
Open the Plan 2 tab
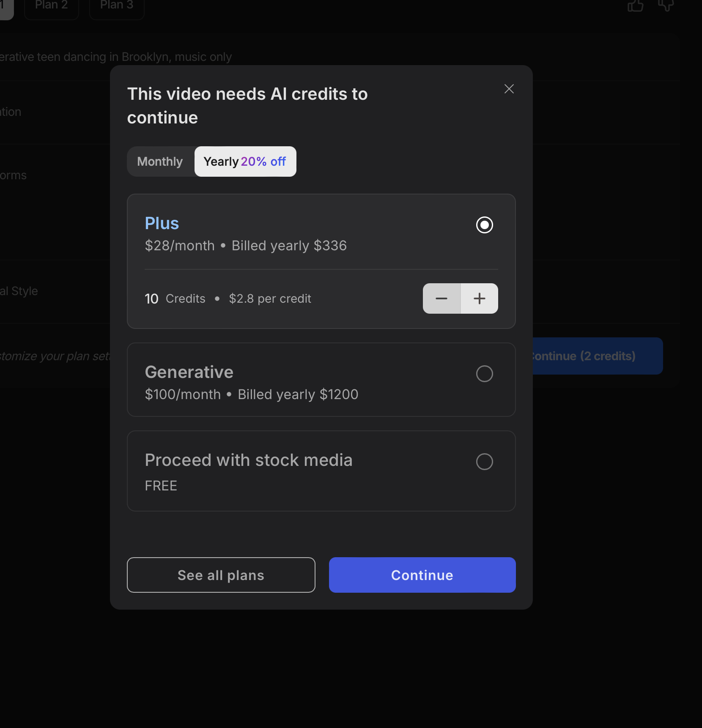[x=52, y=6]
